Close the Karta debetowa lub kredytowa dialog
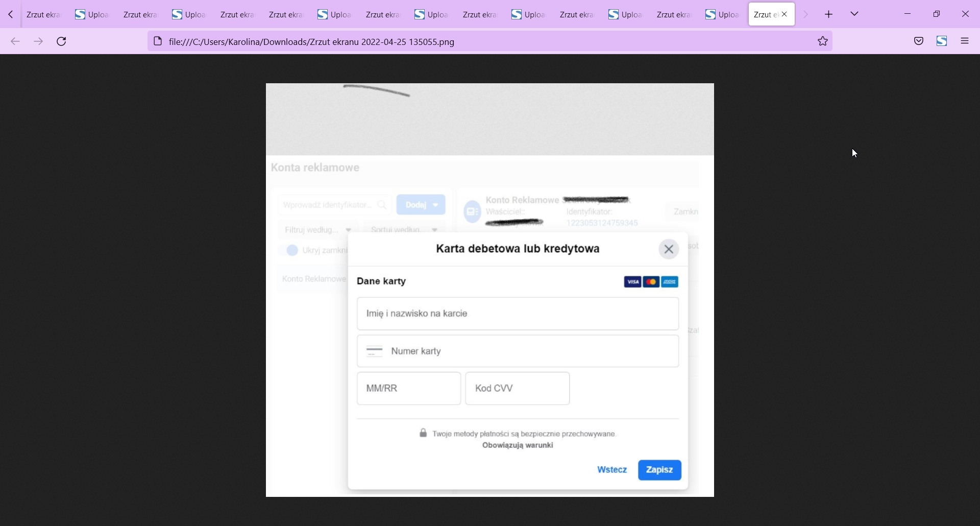This screenshot has height=526, width=980. [x=669, y=249]
